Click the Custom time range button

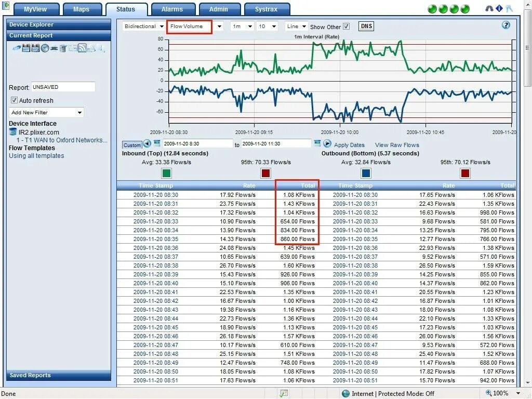pyautogui.click(x=132, y=145)
